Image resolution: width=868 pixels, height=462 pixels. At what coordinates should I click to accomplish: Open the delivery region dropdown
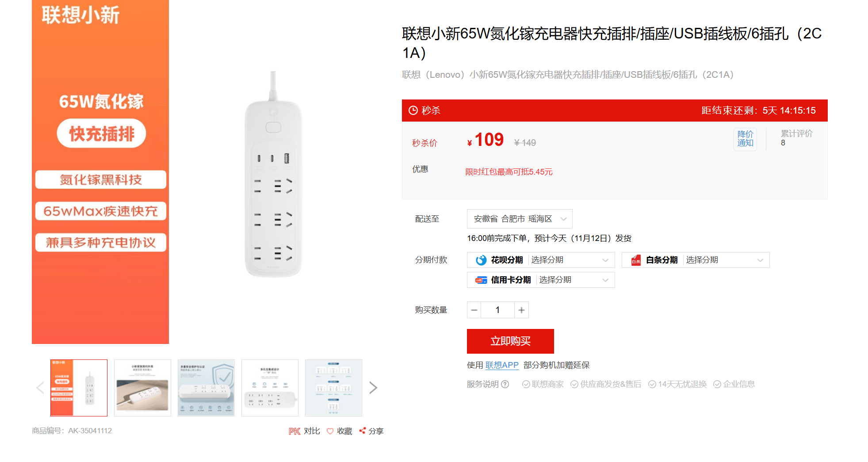point(520,219)
